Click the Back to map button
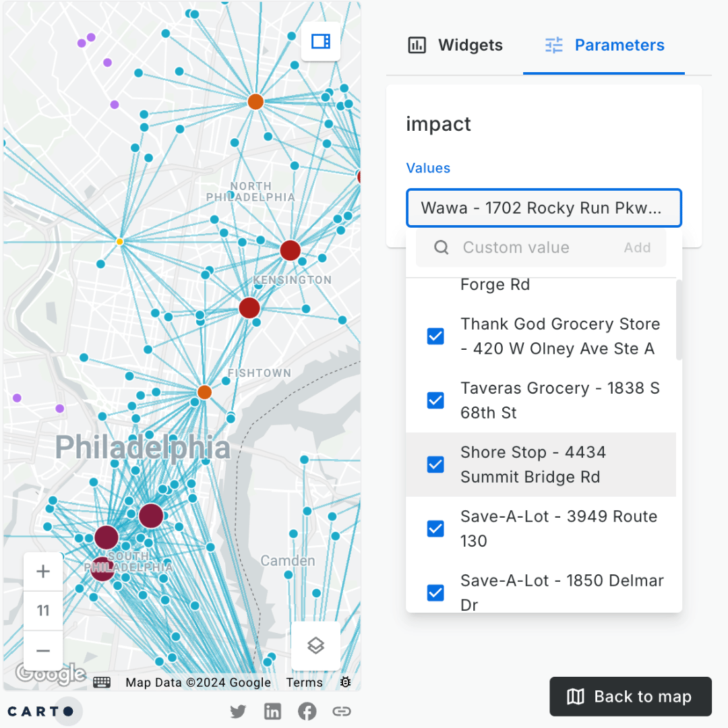The width and height of the screenshot is (728, 728). pos(630,696)
